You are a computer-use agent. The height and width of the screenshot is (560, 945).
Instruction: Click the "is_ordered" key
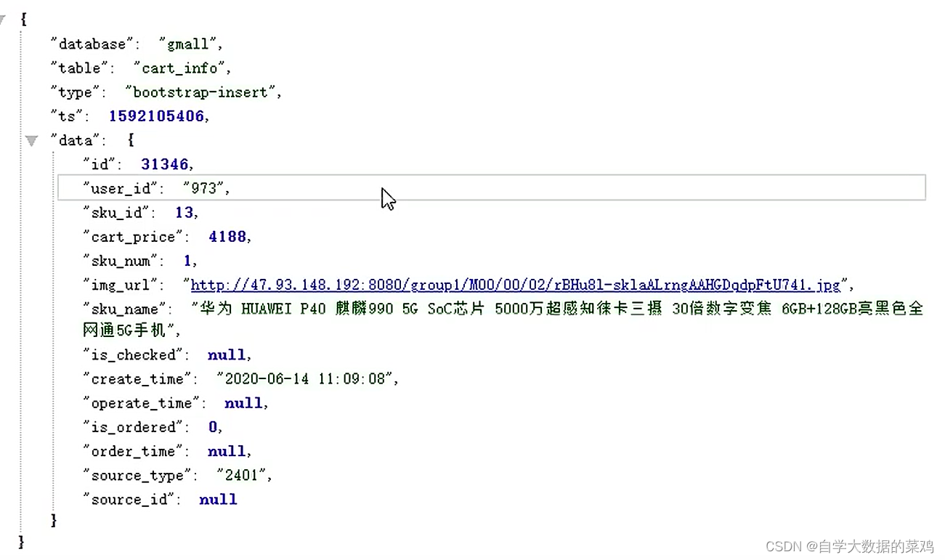click(x=133, y=427)
